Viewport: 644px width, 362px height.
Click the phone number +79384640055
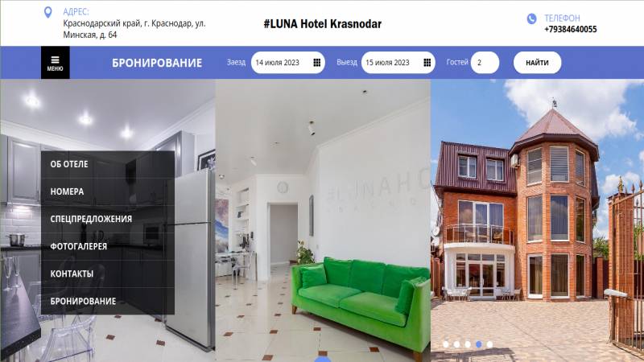(571, 29)
